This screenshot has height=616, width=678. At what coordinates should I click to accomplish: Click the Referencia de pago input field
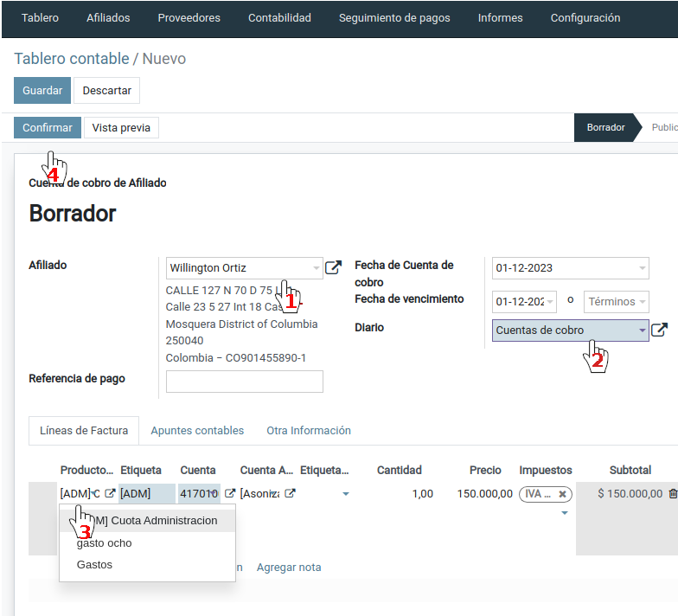pos(245,382)
